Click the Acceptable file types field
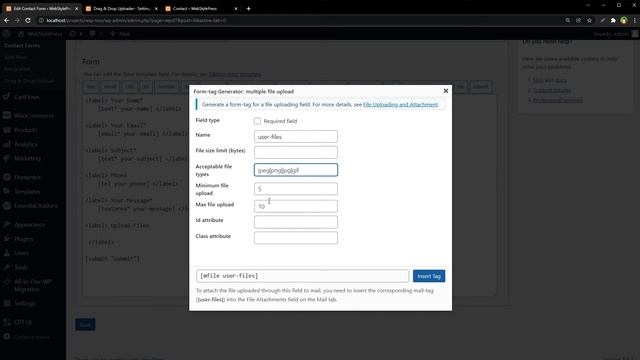This screenshot has width=640, height=360. click(x=296, y=170)
